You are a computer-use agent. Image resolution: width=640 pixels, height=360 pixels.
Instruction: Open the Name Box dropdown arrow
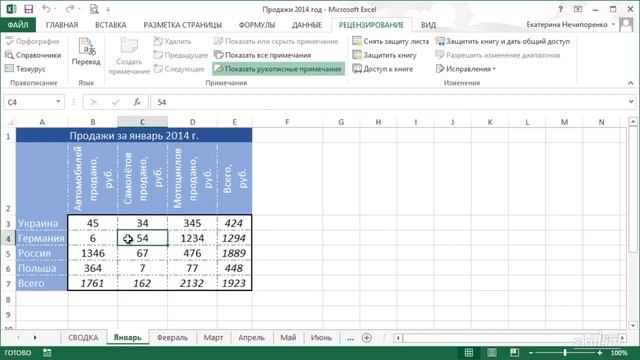click(58, 102)
